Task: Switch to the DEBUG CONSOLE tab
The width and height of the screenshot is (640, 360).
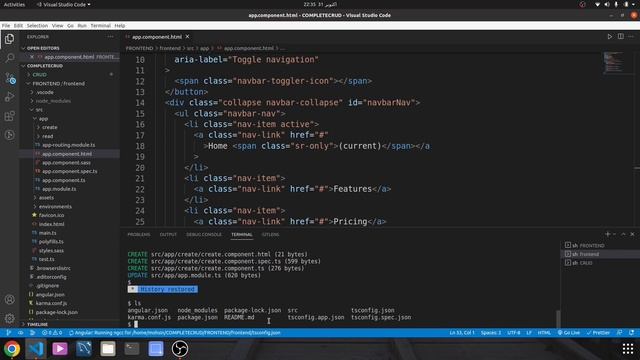Action: [204, 235]
